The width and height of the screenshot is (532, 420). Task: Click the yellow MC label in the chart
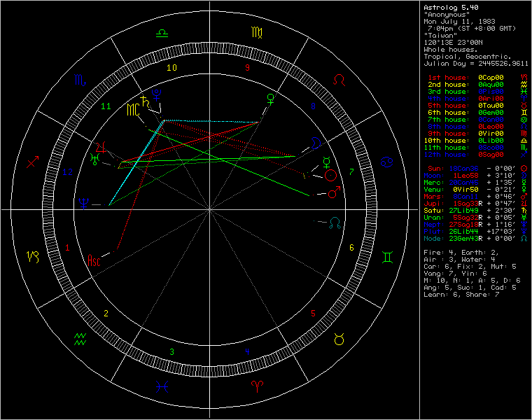[133, 110]
